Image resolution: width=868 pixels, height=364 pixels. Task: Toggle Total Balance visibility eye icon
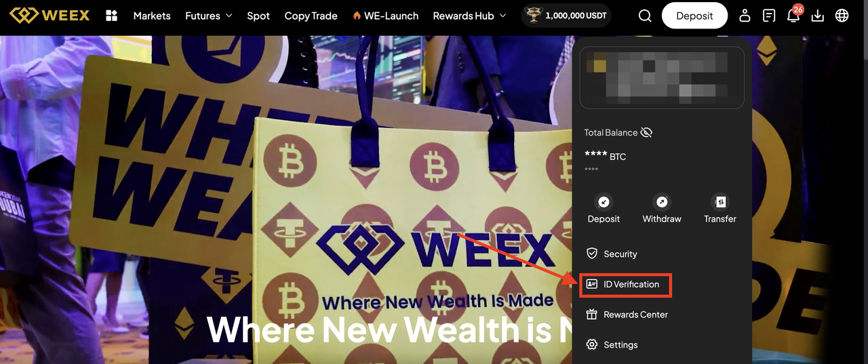(x=646, y=133)
